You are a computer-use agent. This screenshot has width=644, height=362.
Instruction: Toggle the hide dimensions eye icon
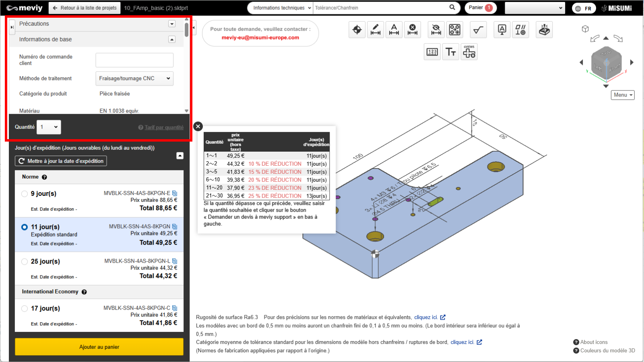436,30
